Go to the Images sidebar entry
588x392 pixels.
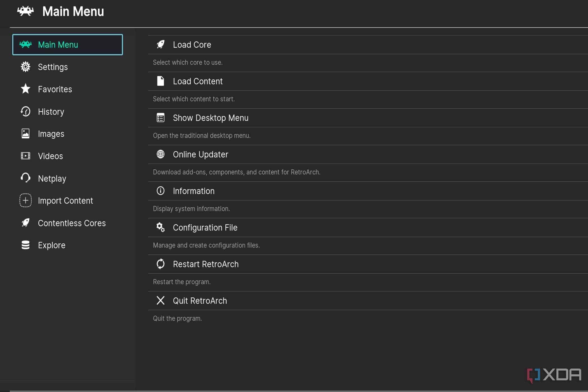(67, 134)
